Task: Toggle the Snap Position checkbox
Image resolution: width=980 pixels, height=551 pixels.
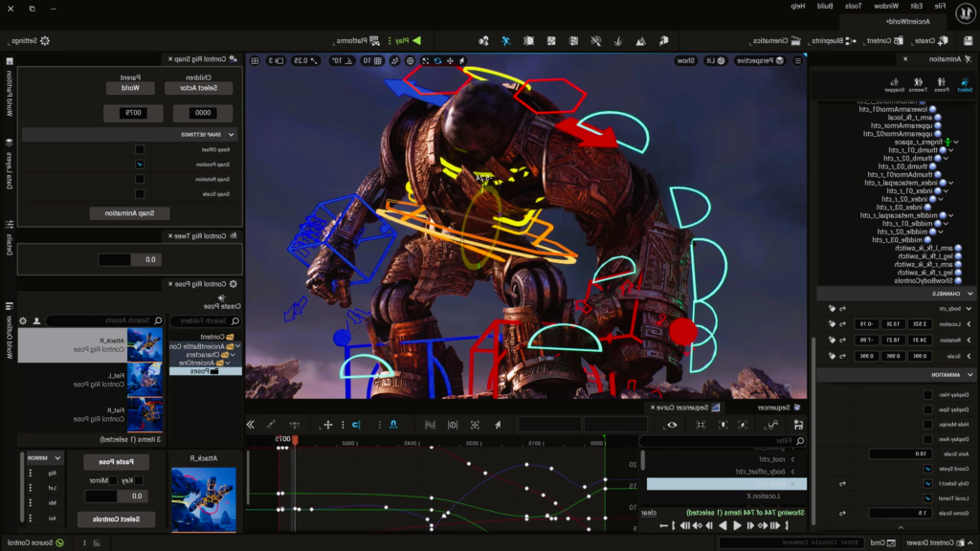Action: 140,165
